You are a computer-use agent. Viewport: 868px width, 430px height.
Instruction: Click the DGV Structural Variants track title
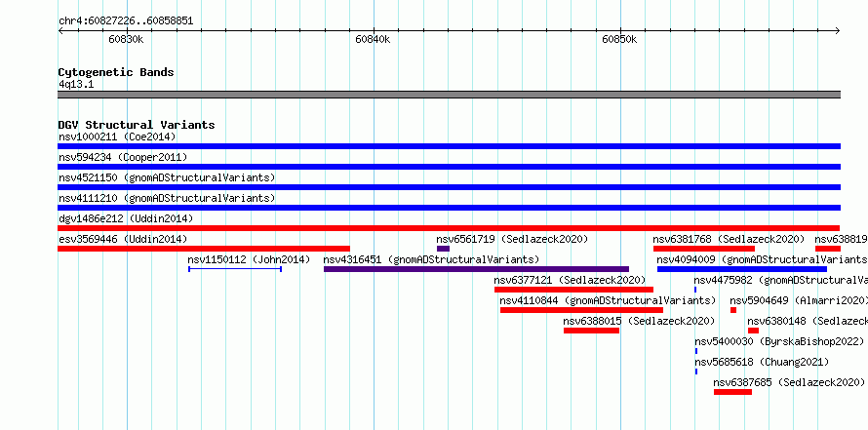[x=137, y=125]
